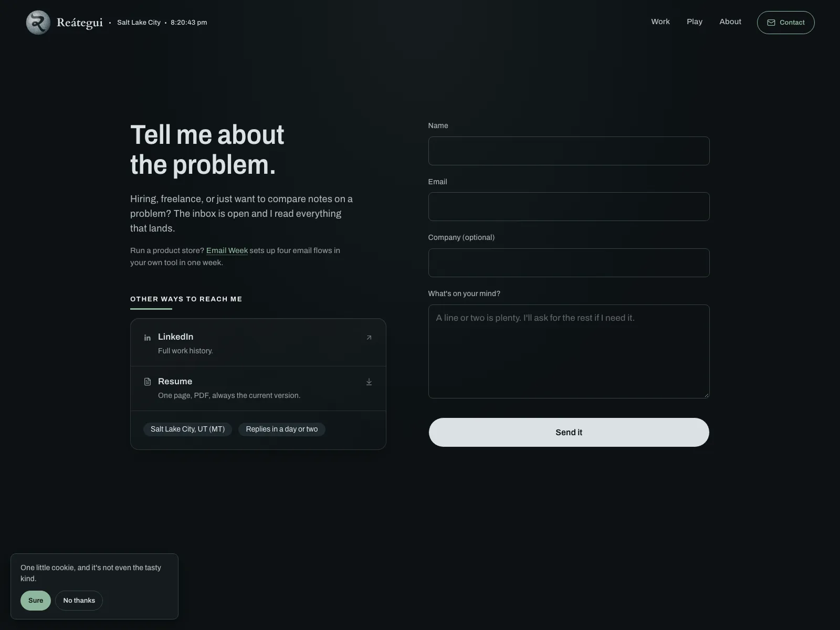
Task: Click the 'Salt Lake City' header text
Action: pyautogui.click(x=139, y=23)
